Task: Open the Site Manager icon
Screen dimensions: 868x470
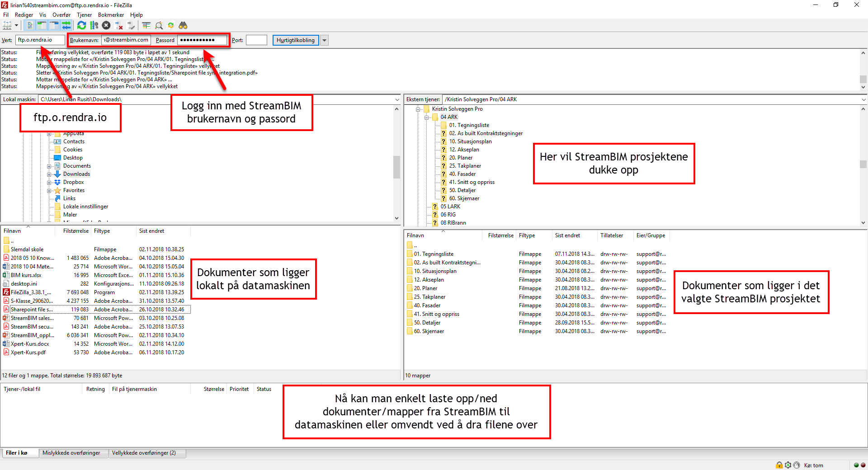Action: 7,25
